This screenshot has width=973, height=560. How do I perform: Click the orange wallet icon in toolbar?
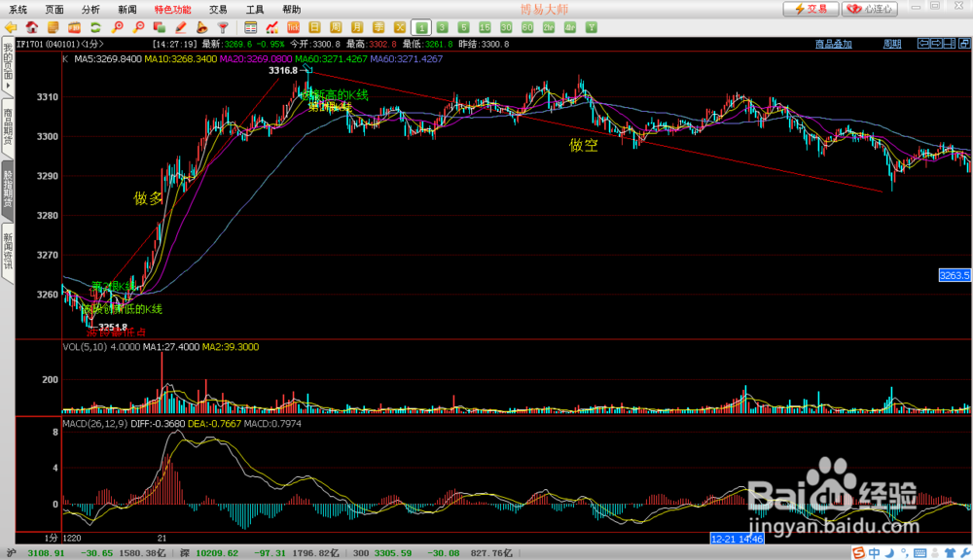[x=75, y=27]
